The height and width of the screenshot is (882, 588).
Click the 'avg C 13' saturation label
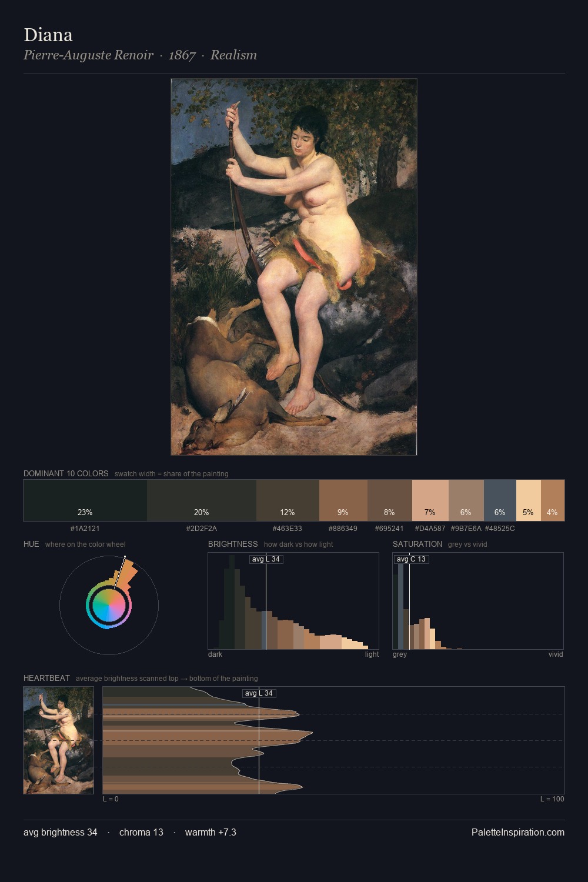click(x=411, y=559)
